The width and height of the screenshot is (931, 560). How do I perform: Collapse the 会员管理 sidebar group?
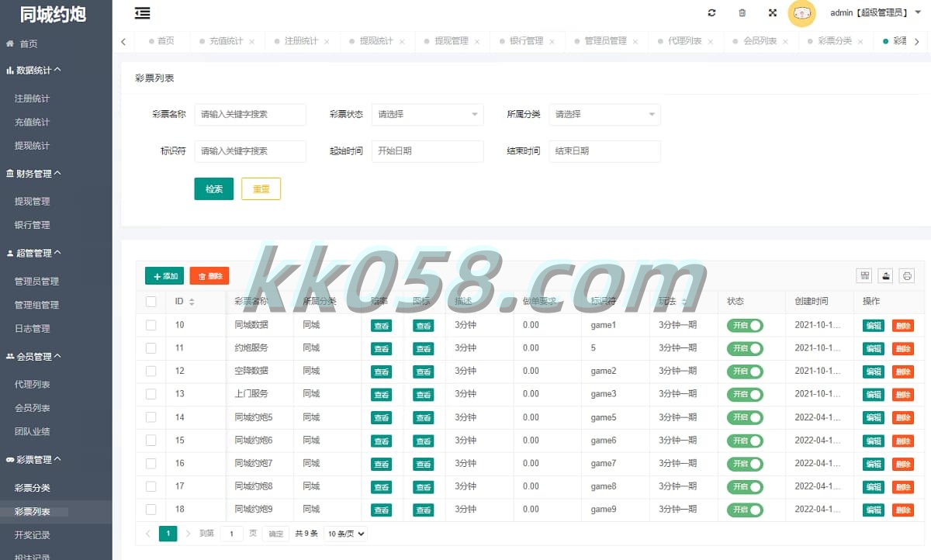(33, 357)
